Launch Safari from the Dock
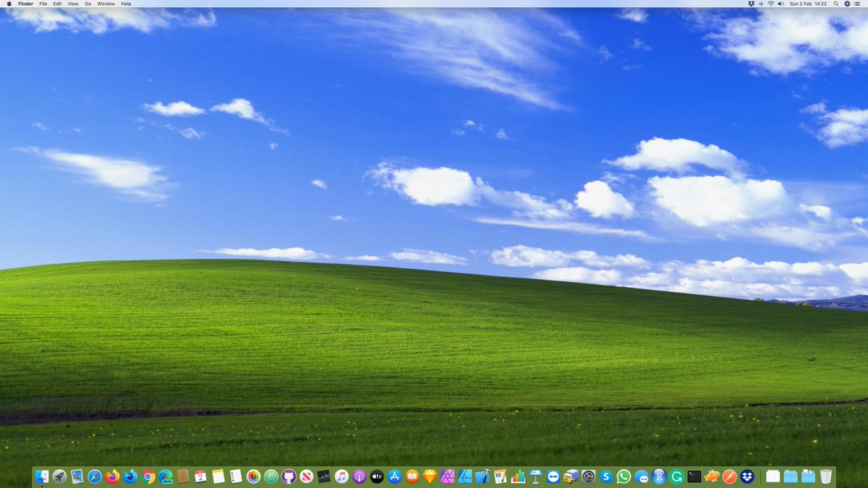The image size is (868, 488). coord(95,476)
